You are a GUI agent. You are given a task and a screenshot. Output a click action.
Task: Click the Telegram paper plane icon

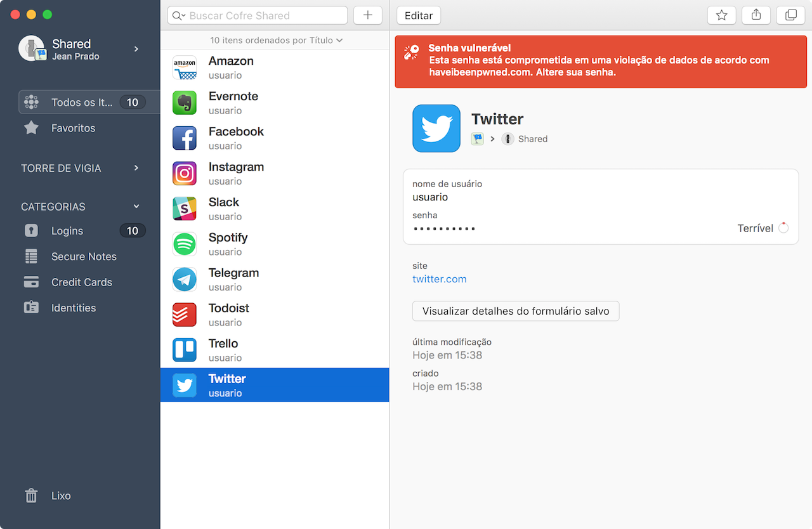(x=185, y=280)
